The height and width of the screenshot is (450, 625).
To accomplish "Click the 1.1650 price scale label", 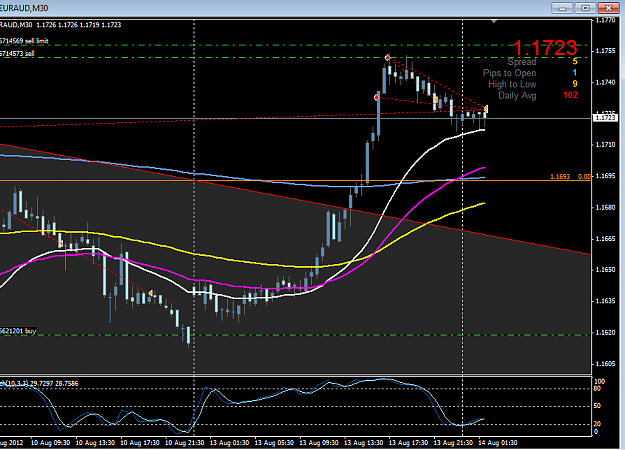I will click(605, 269).
